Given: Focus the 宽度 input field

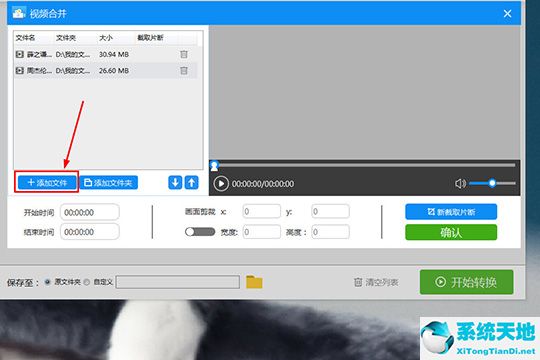Looking at the screenshot, I should point(261,232).
